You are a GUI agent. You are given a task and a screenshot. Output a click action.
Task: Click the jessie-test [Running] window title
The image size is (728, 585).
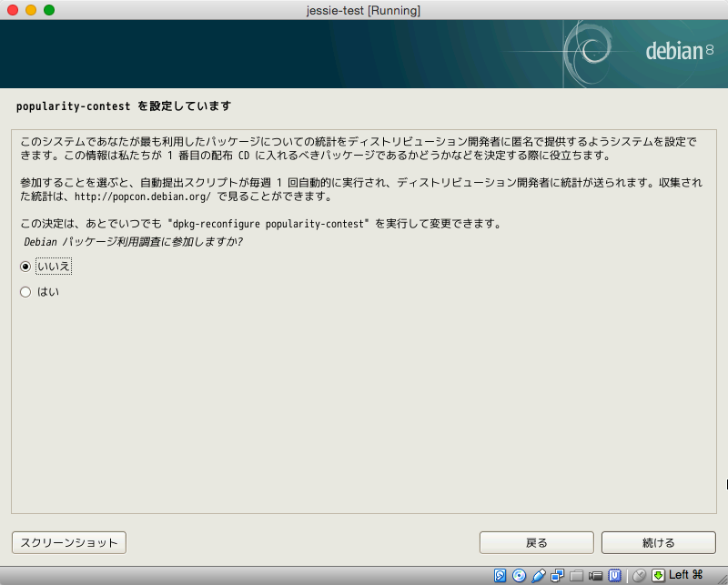tap(363, 10)
